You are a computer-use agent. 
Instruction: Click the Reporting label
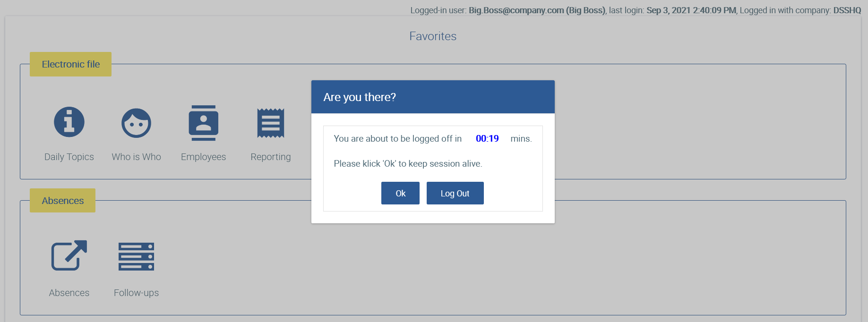pos(271,157)
